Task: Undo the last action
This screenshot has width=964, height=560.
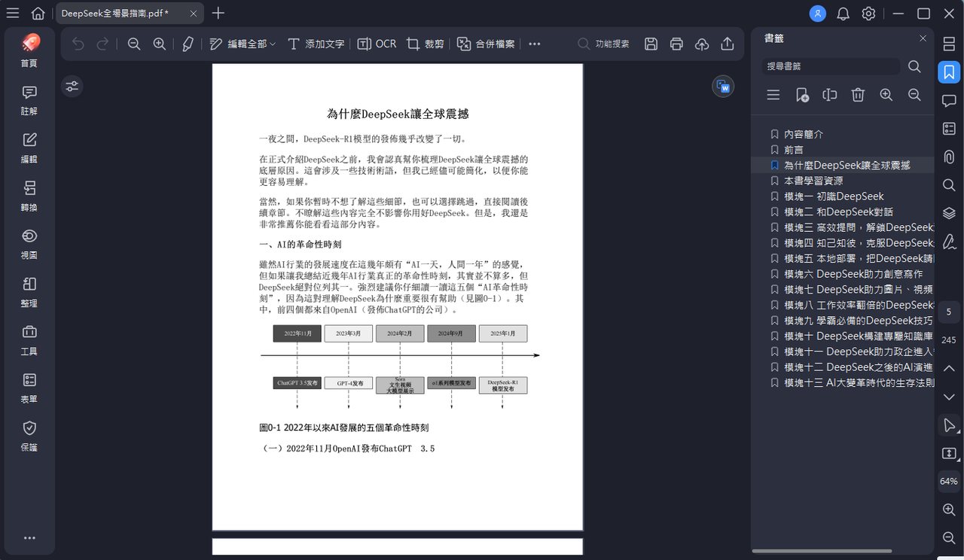Action: coord(78,44)
